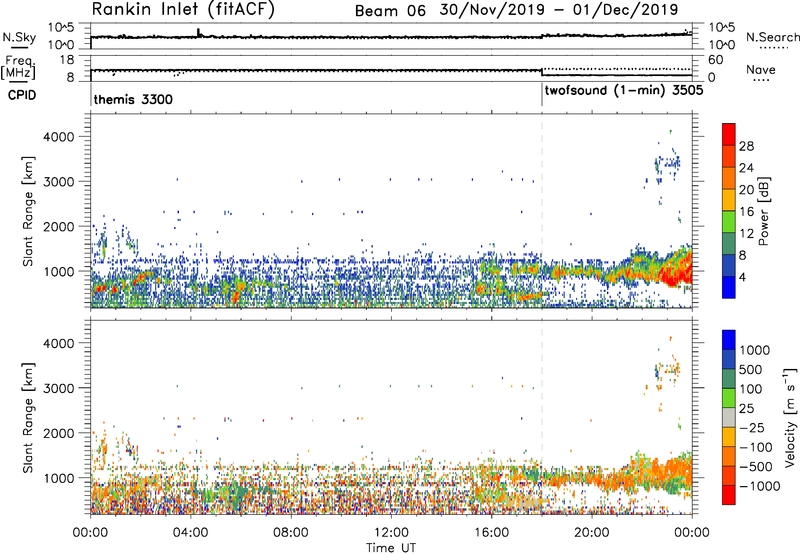Click the 'twofsound (1-min) 3505' text
Image resolution: width=800 pixels, height=554 pixels.
click(624, 91)
